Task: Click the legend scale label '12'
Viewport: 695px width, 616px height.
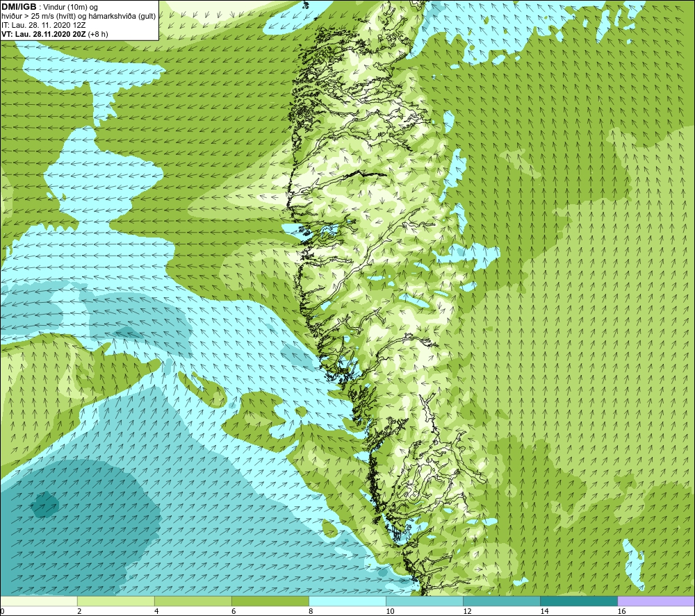Action: (467, 611)
